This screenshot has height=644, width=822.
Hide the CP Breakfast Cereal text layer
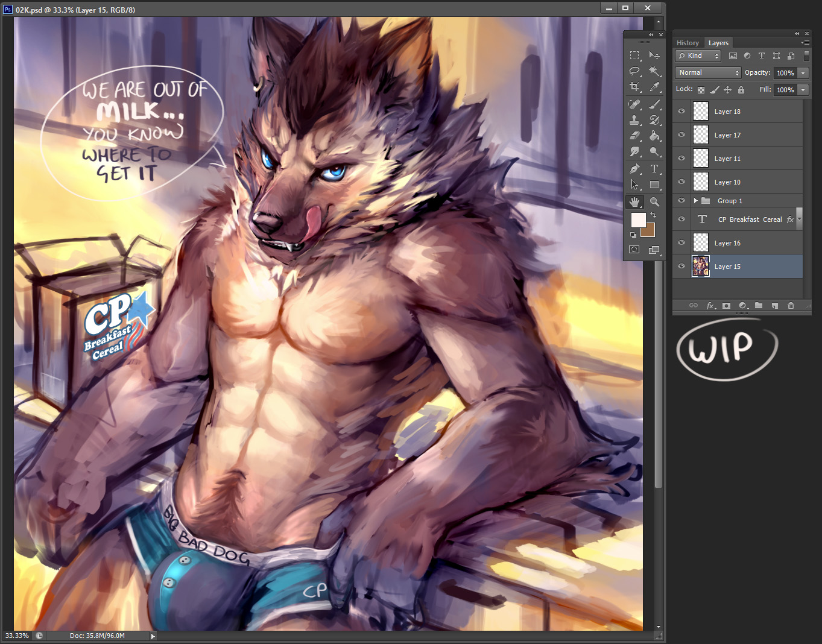(681, 219)
